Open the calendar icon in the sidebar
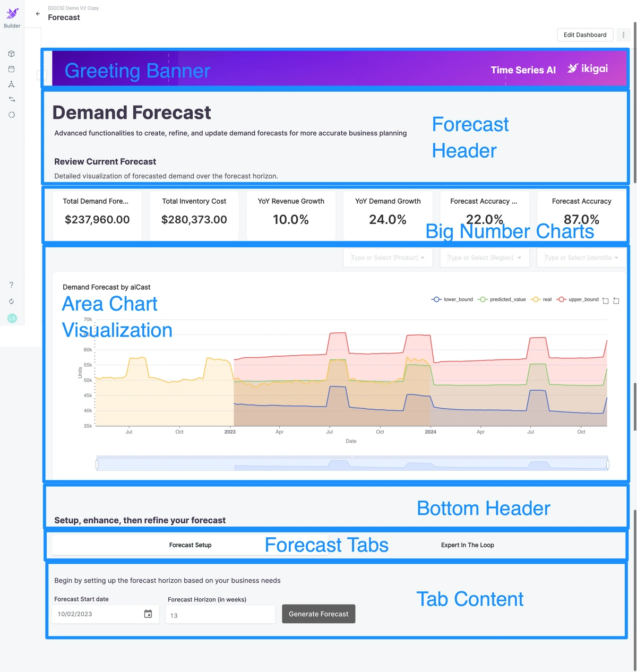The image size is (637, 672). coord(12,69)
